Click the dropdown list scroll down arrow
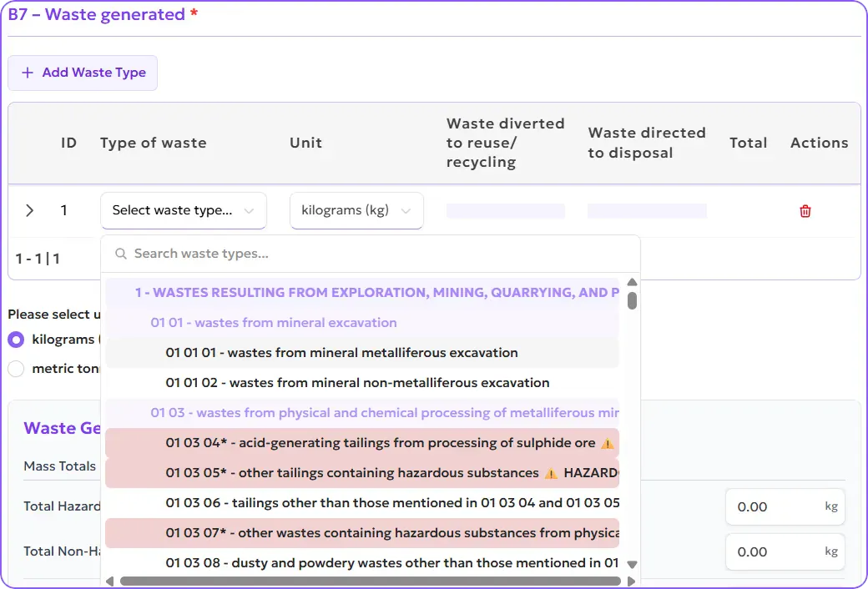The image size is (868, 589). (632, 565)
